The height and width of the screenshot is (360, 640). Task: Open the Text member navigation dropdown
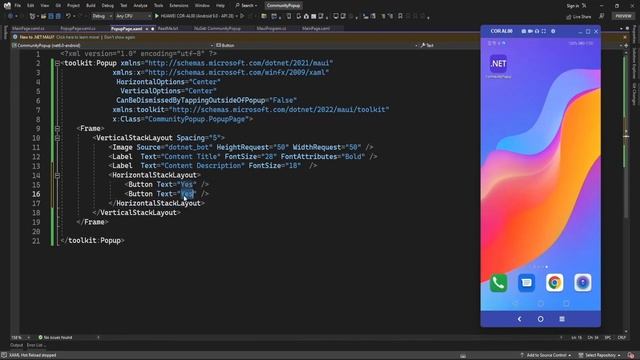pos(520,45)
